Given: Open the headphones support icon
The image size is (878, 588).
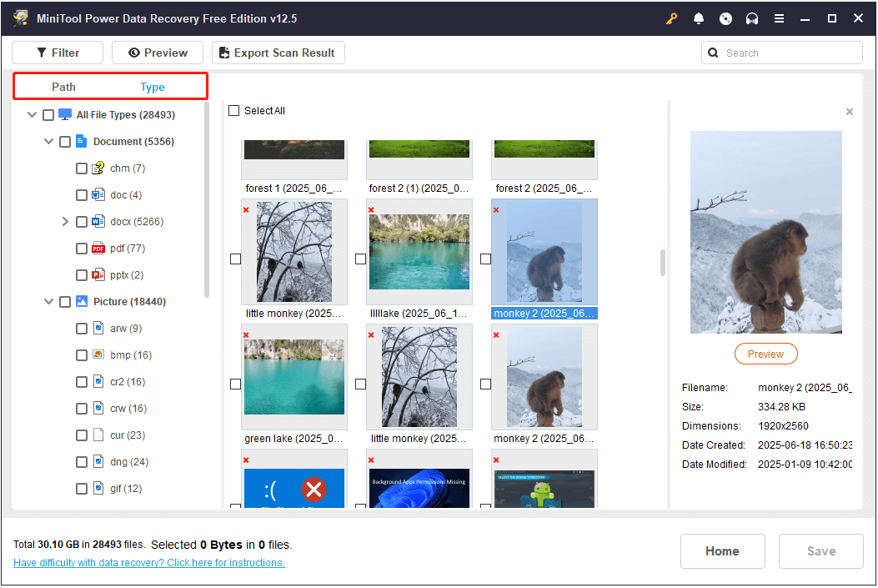Looking at the screenshot, I should point(752,18).
